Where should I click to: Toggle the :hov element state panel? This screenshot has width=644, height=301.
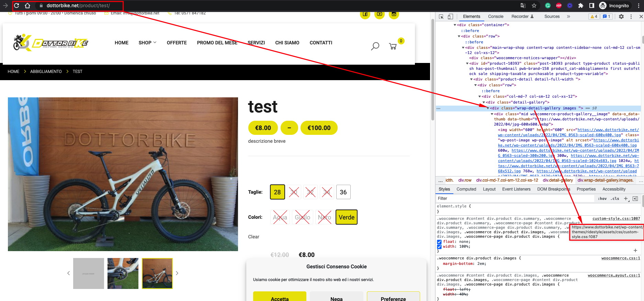(602, 198)
